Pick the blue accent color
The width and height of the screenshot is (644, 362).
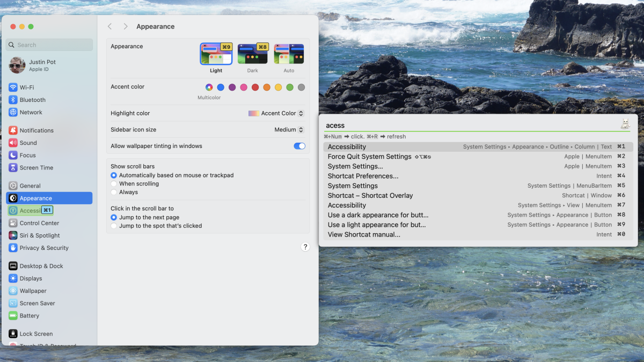[221, 87]
